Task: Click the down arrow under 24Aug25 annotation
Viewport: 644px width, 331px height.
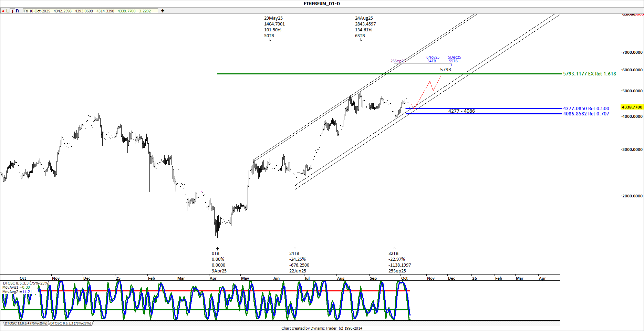Action: point(361,40)
